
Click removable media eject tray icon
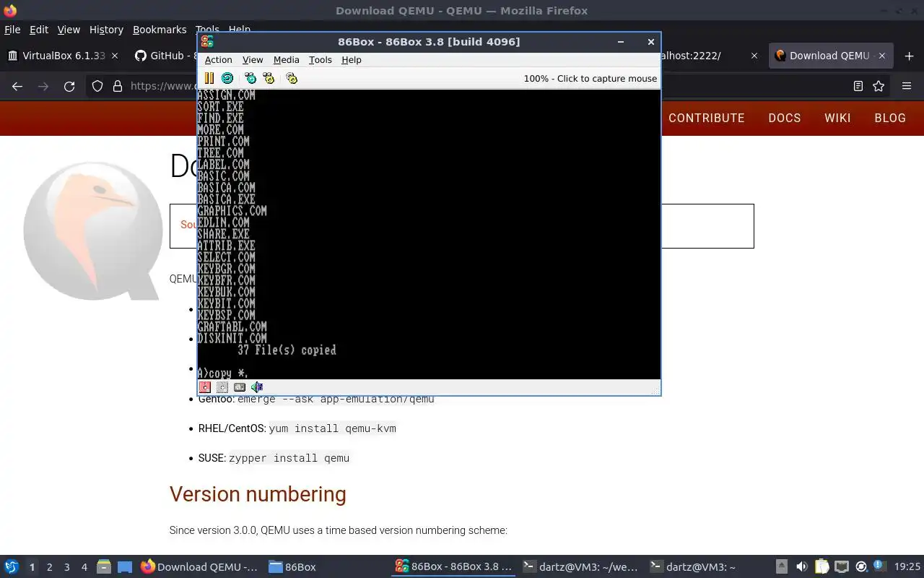pyautogui.click(x=782, y=567)
